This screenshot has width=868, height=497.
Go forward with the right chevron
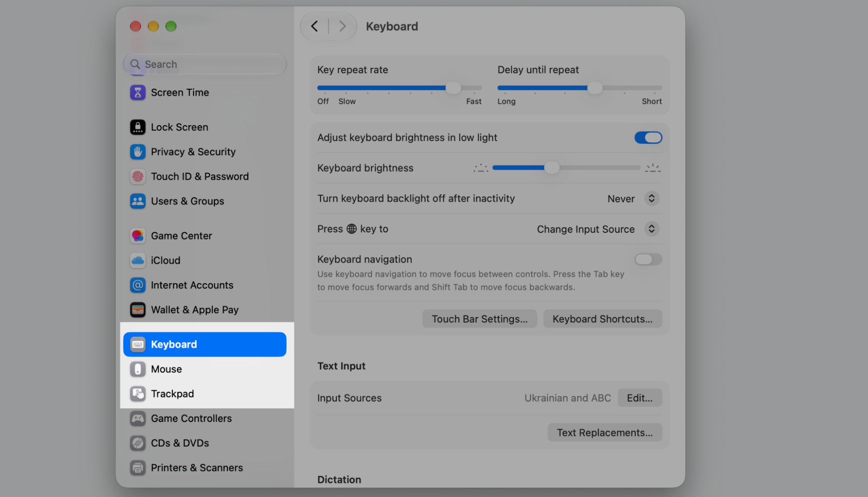pyautogui.click(x=343, y=27)
